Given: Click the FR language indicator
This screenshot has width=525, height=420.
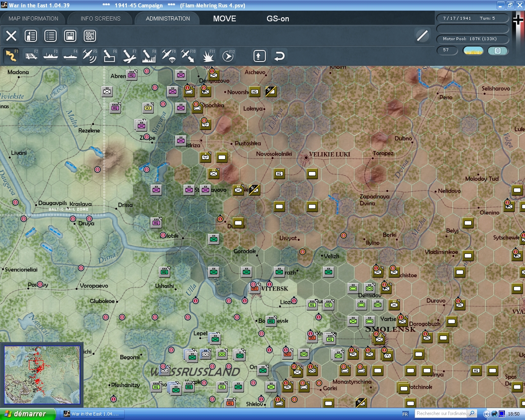Looking at the screenshot, I should (x=405, y=414).
